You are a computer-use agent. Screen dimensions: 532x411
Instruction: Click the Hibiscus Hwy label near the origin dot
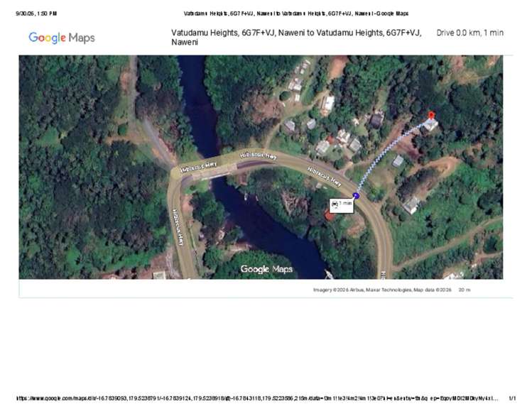[x=325, y=177]
